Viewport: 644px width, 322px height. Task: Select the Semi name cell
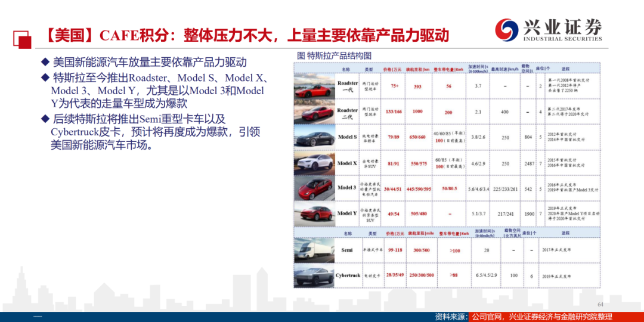click(347, 250)
